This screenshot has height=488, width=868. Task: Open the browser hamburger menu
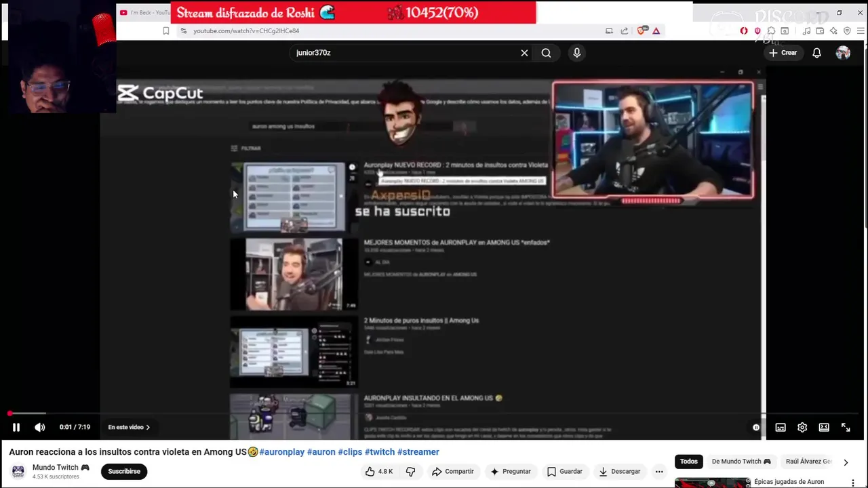(862, 30)
